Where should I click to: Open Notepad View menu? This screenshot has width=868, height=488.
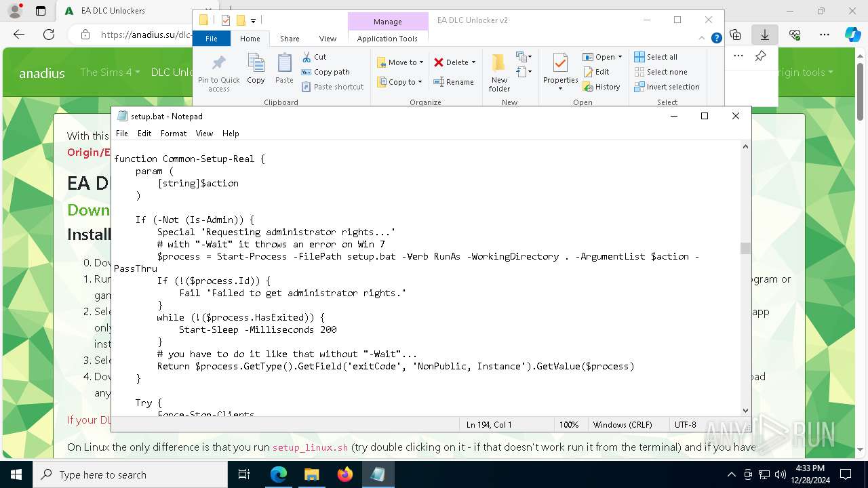coord(204,134)
